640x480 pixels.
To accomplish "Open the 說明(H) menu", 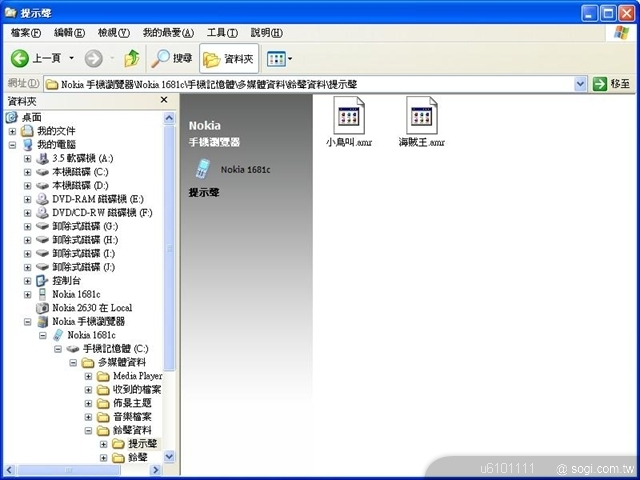I will (x=266, y=33).
